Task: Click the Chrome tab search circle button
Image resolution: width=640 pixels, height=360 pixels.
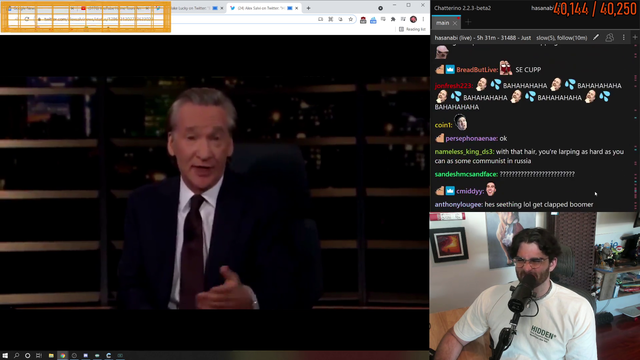Action: [380, 8]
